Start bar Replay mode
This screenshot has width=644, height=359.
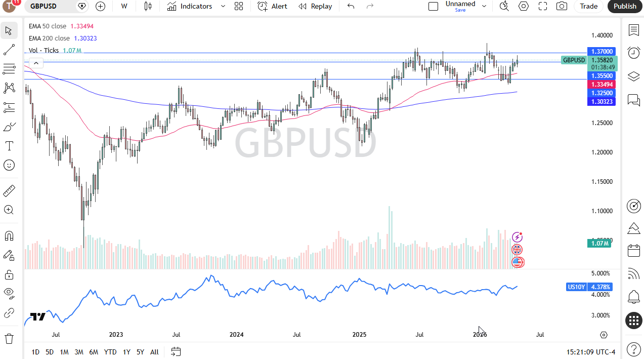click(x=315, y=6)
